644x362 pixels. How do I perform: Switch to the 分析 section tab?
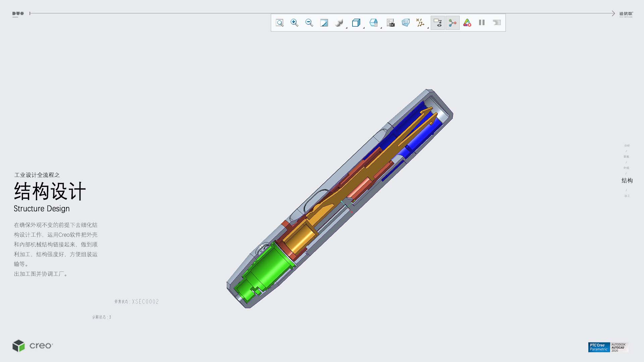coord(627,145)
